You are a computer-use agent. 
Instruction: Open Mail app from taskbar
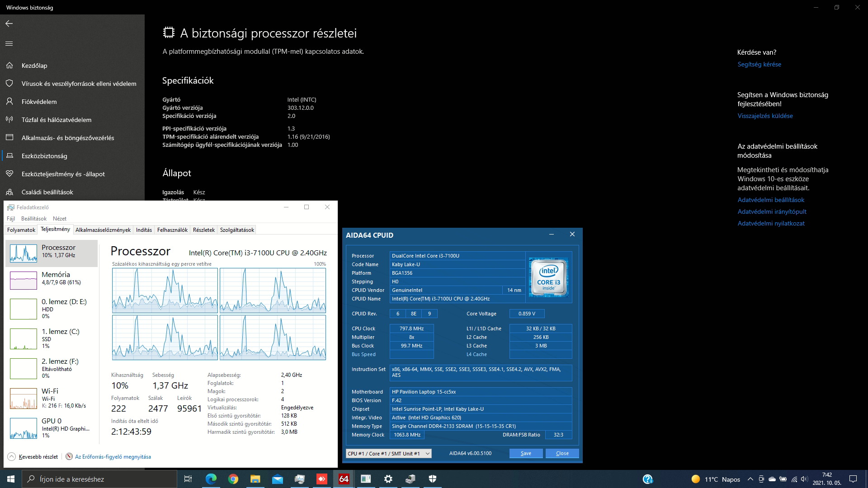coord(277,479)
